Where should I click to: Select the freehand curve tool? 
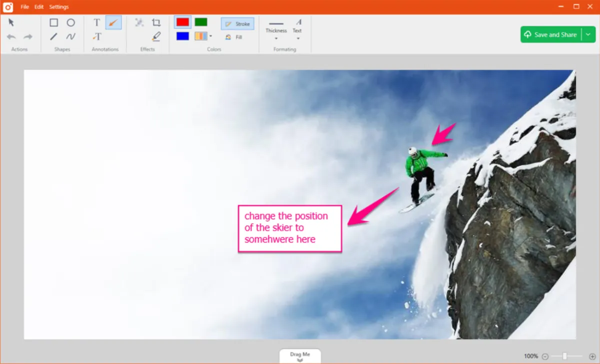(x=71, y=36)
